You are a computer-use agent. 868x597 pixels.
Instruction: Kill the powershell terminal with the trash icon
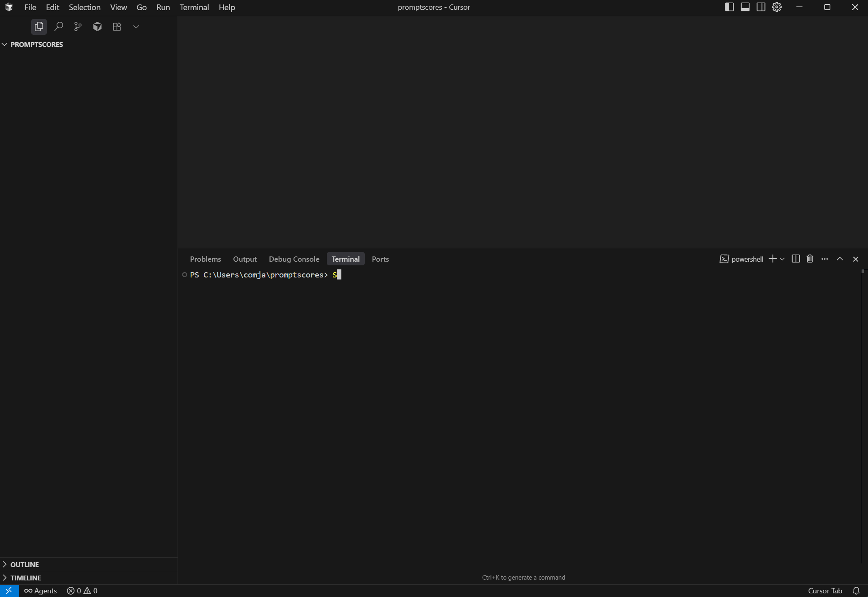click(809, 259)
